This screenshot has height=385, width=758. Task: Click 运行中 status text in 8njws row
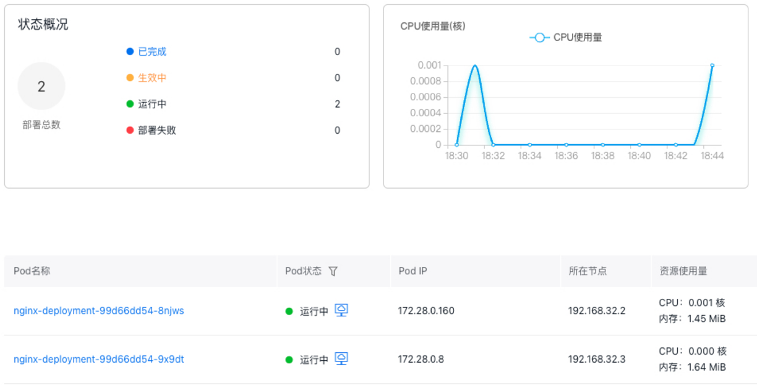point(314,311)
